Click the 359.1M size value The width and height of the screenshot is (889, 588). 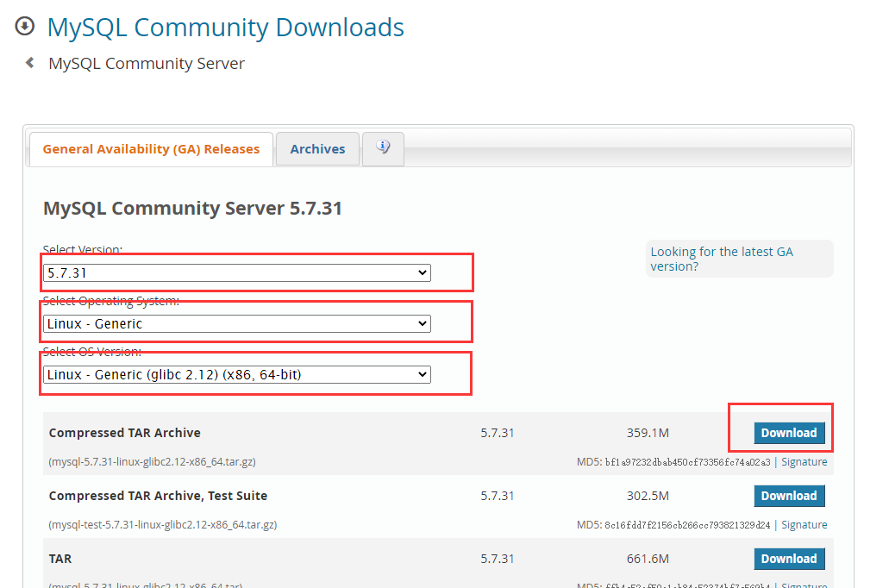coord(648,433)
